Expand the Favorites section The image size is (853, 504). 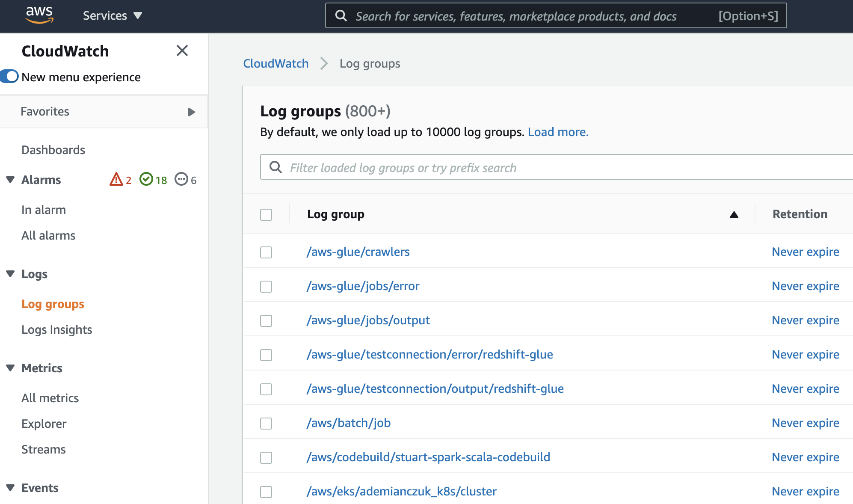(x=192, y=111)
